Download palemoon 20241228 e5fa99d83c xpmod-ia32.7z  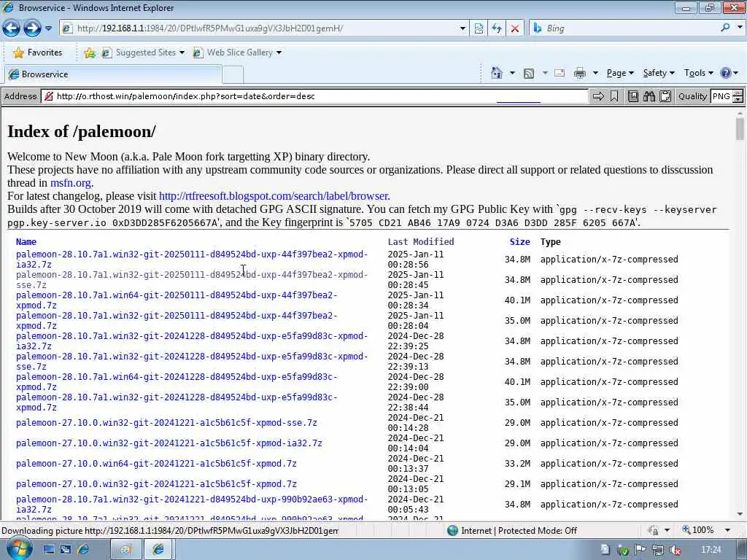point(192,341)
